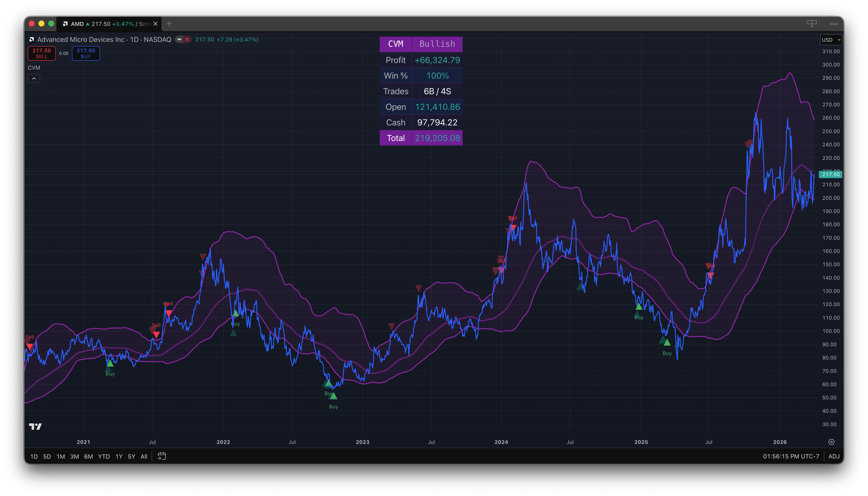Image resolution: width=868 pixels, height=496 pixels.
Task: Open the USD currency dropdown
Action: [831, 40]
